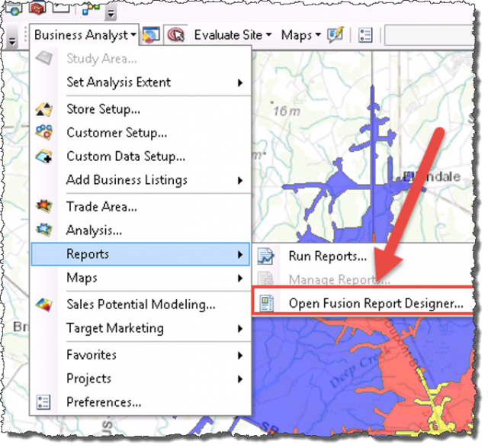Select Open Fusion Report Designer
This screenshot has width=488, height=448.
(x=363, y=304)
